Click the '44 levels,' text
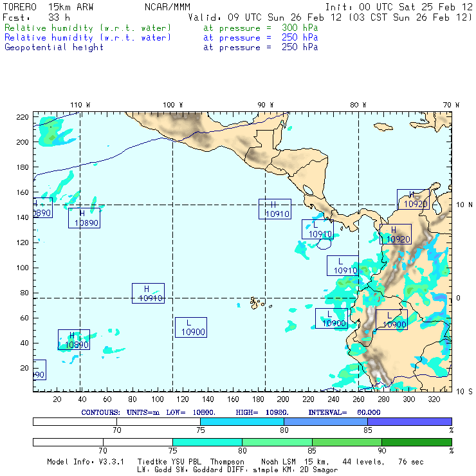Screen dimensions: 476x476 [x=363, y=462]
